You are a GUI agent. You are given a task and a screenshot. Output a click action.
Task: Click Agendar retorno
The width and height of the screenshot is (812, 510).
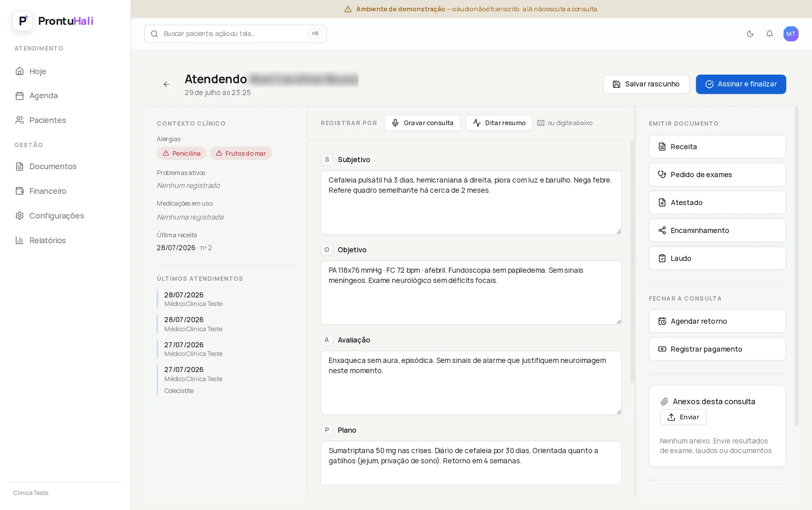pyautogui.click(x=717, y=321)
